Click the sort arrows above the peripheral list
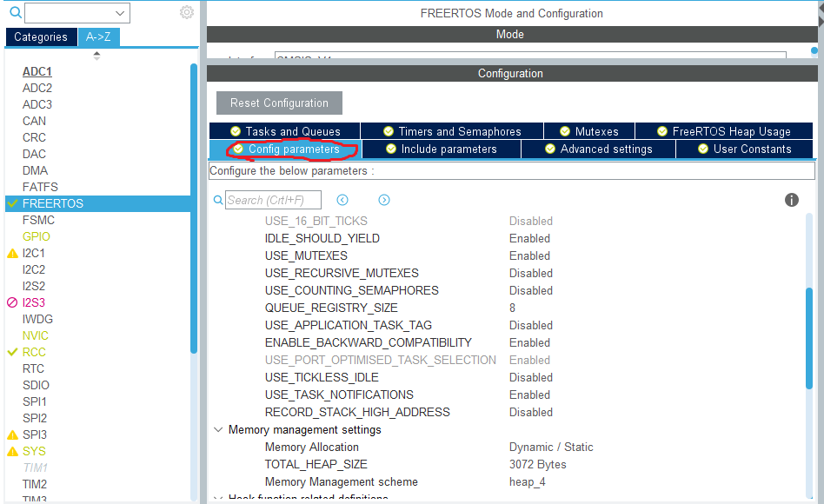 pyautogui.click(x=96, y=56)
